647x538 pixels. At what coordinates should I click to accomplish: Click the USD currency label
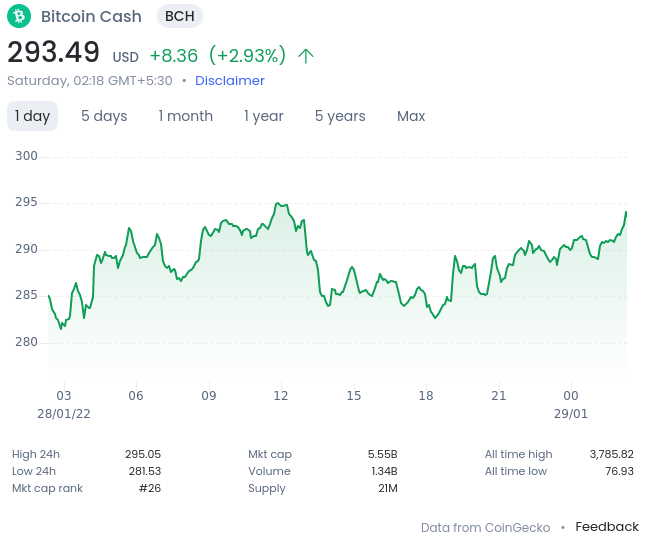click(126, 57)
